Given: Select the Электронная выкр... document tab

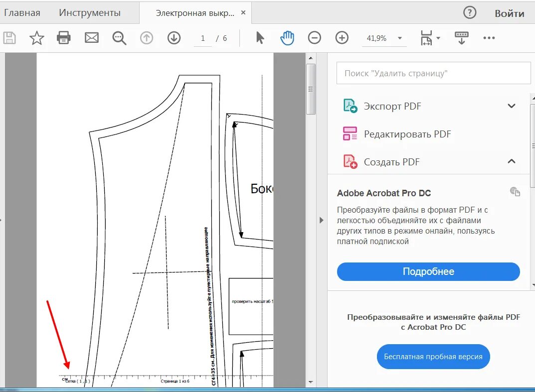Looking at the screenshot, I should (x=195, y=13).
